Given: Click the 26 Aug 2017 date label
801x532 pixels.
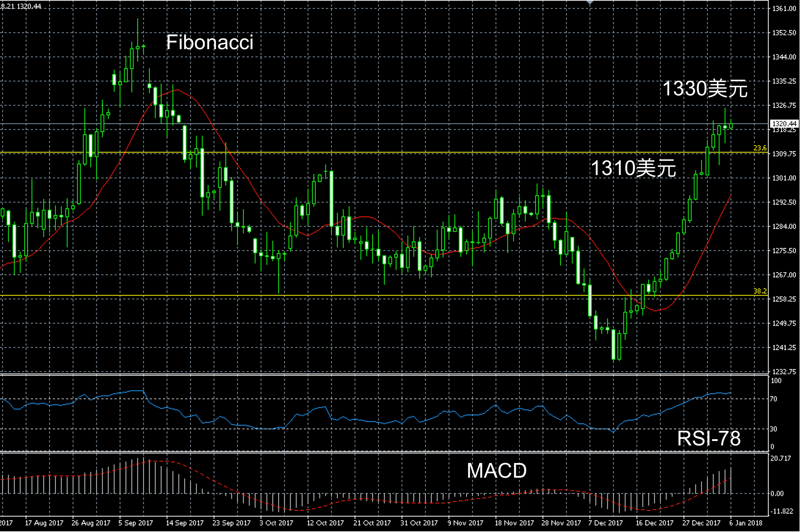Looking at the screenshot, I should click(x=91, y=523).
